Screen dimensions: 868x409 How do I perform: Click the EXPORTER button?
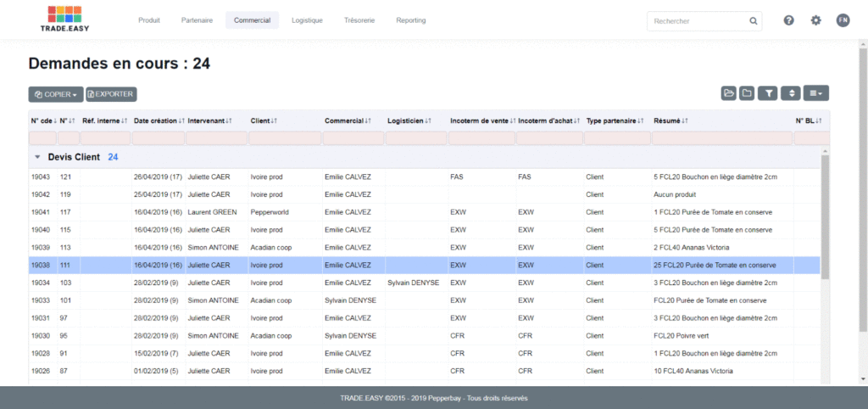coord(111,94)
